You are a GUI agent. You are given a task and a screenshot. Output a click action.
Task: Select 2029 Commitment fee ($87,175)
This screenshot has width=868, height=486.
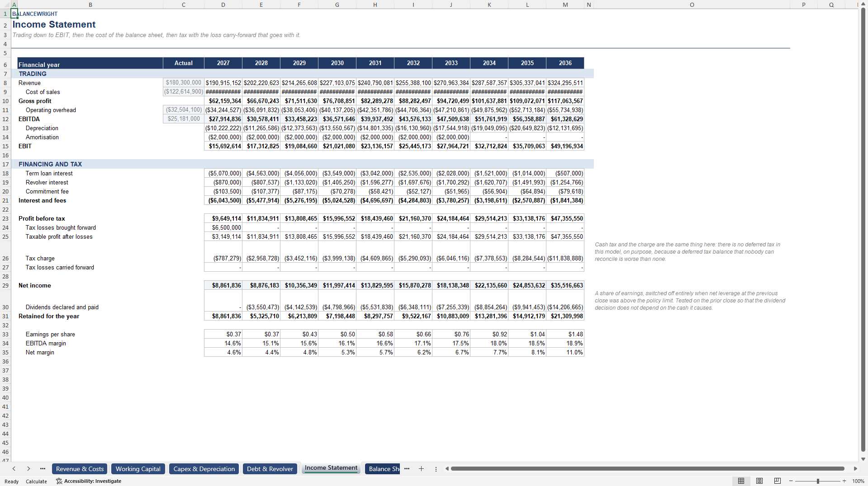click(299, 191)
